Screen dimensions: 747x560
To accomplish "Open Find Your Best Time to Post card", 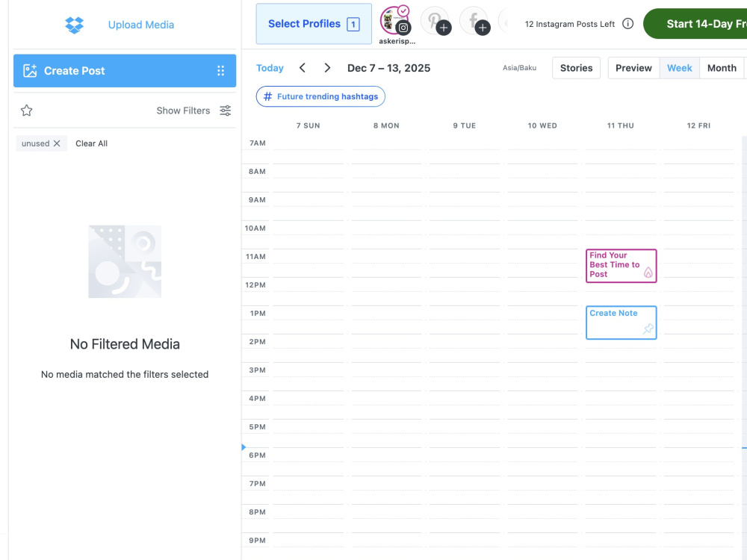I will 622,266.
